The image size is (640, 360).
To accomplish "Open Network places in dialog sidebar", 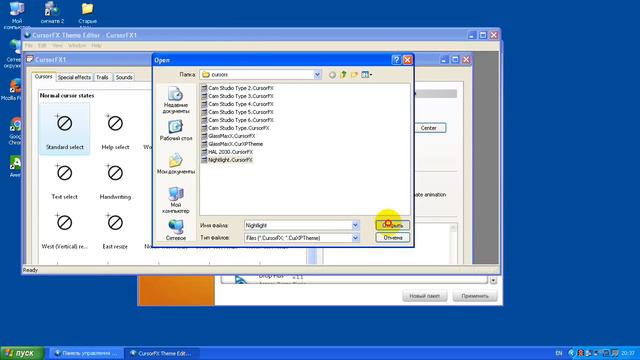I will (x=176, y=230).
